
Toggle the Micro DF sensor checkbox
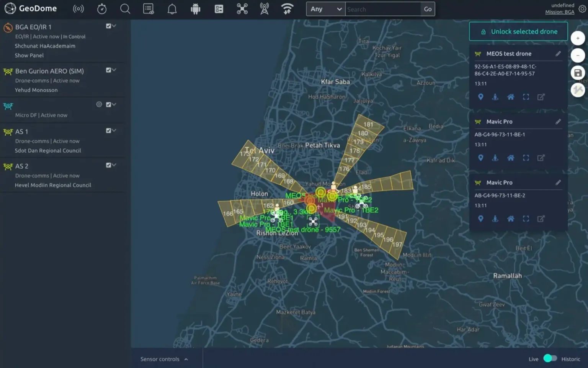108,105
